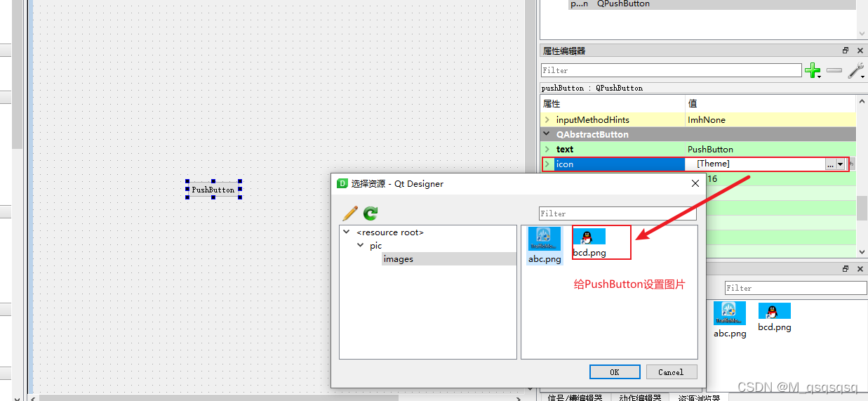Close the 选择资源 dialog with the X
This screenshot has width=868, height=401.
(x=695, y=183)
